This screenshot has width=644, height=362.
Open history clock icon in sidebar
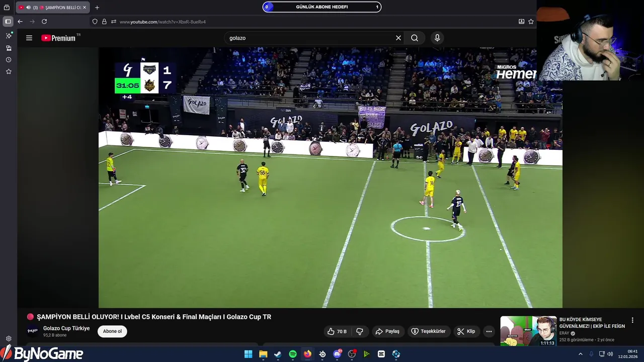click(9, 60)
